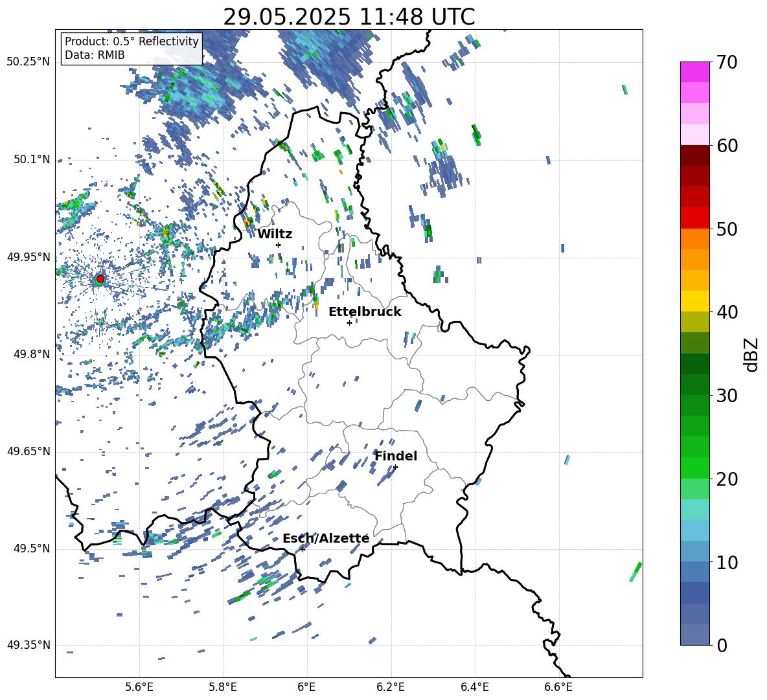Click the Wiltz city label
767x700 pixels.
(275, 234)
